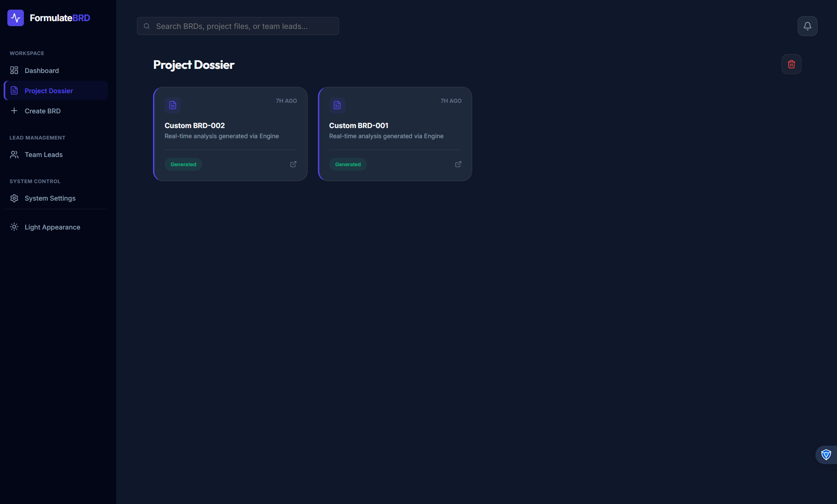Select Project Dossier in sidebar
The width and height of the screenshot is (837, 504).
[48, 91]
